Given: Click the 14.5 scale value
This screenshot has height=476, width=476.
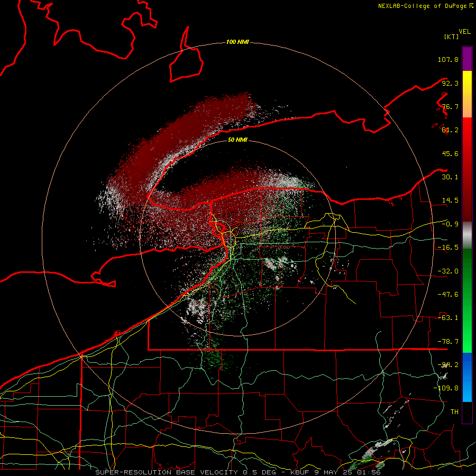Looking at the screenshot, I should (x=450, y=200).
